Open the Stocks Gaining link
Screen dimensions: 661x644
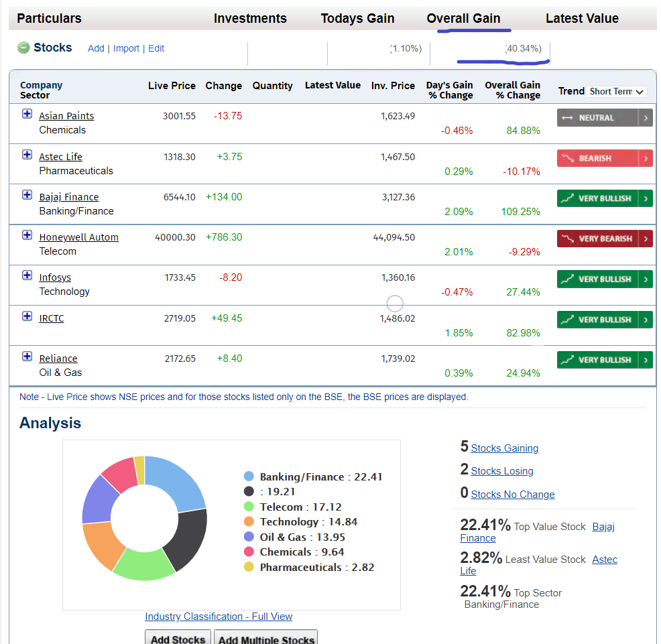(x=505, y=448)
